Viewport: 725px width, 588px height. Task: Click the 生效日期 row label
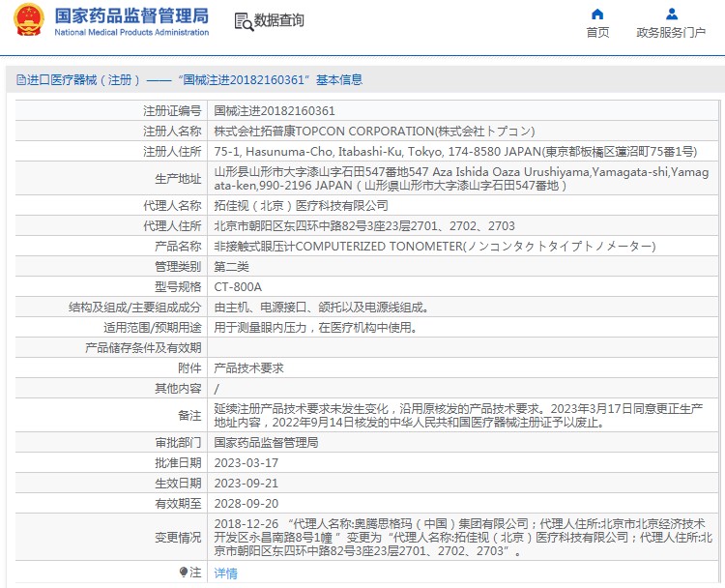click(x=178, y=483)
